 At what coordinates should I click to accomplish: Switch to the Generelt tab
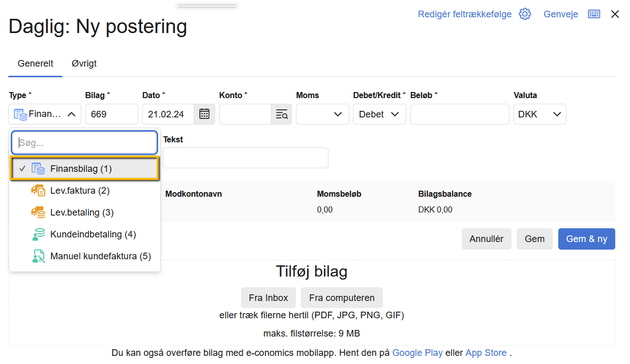(36, 64)
